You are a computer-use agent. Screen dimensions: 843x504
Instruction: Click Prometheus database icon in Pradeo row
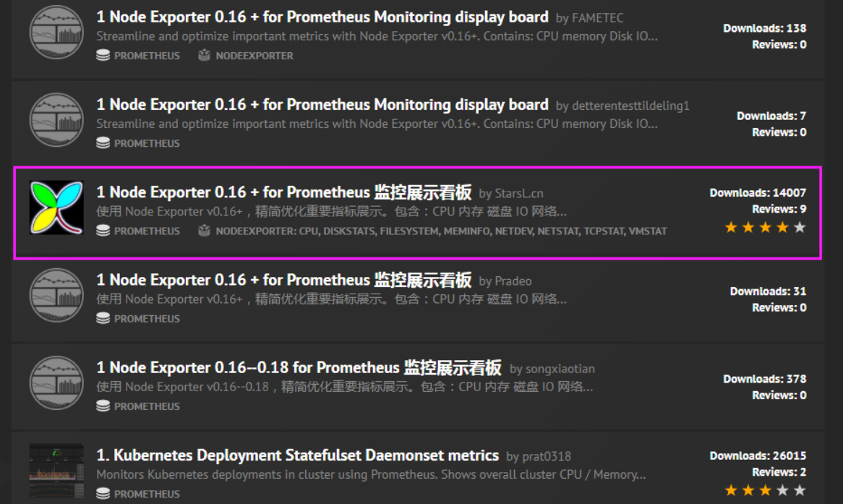(x=103, y=318)
